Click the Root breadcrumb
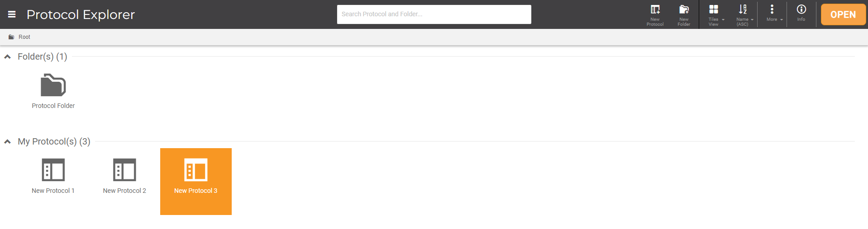Viewport: 868px width, 229px height. [x=24, y=37]
